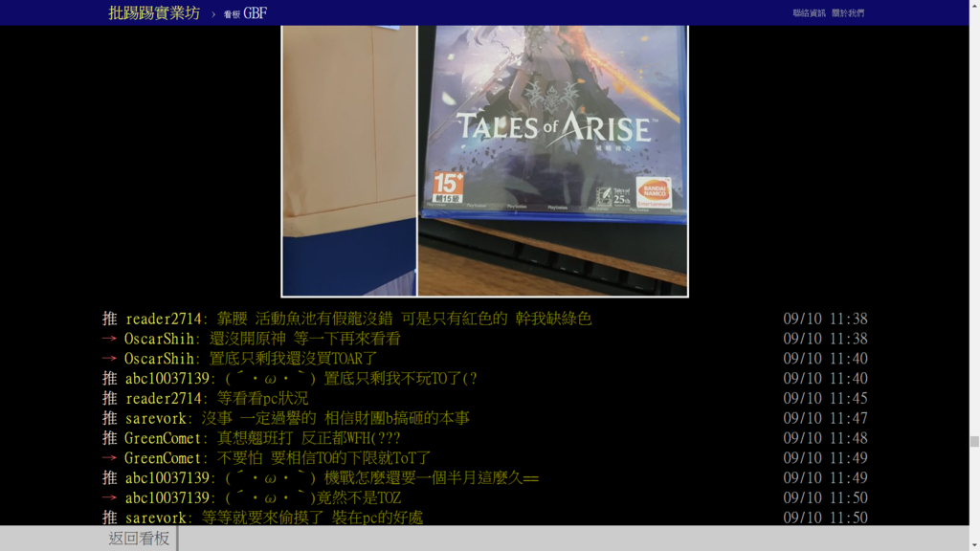Select the comment "置底只剩我還沒買TOAR了"

pyautogui.click(x=293, y=359)
